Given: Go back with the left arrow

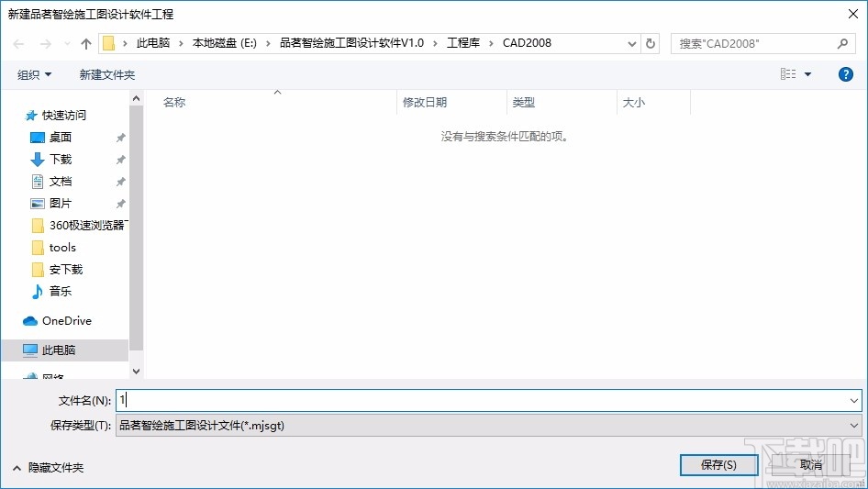Looking at the screenshot, I should [x=18, y=44].
